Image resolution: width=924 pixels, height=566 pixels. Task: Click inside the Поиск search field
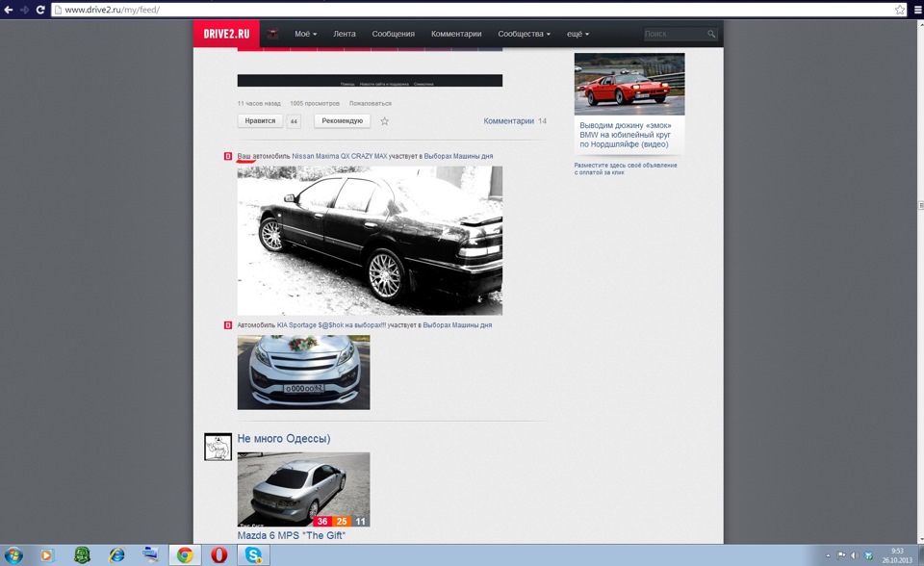point(674,35)
